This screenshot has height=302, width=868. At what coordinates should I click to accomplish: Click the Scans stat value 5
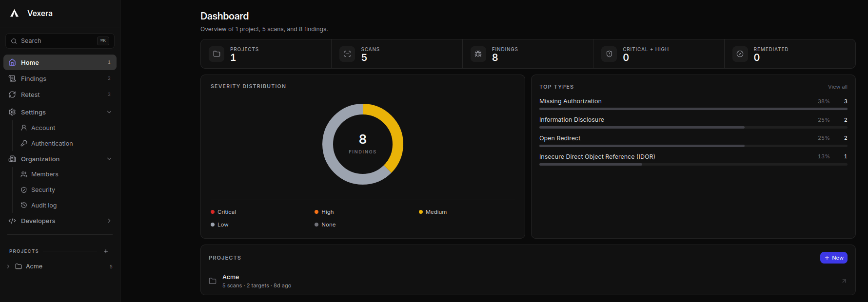coord(364,57)
